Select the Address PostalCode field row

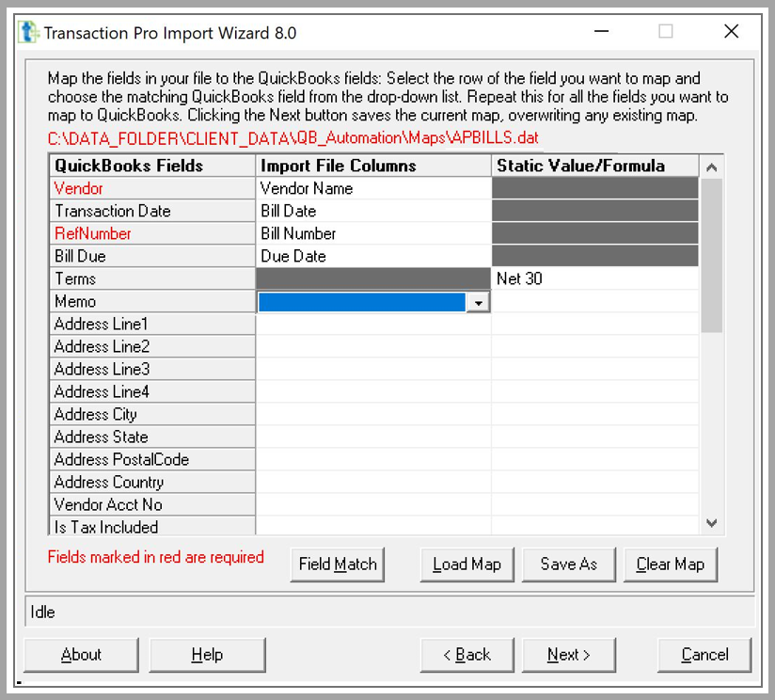[x=152, y=460]
